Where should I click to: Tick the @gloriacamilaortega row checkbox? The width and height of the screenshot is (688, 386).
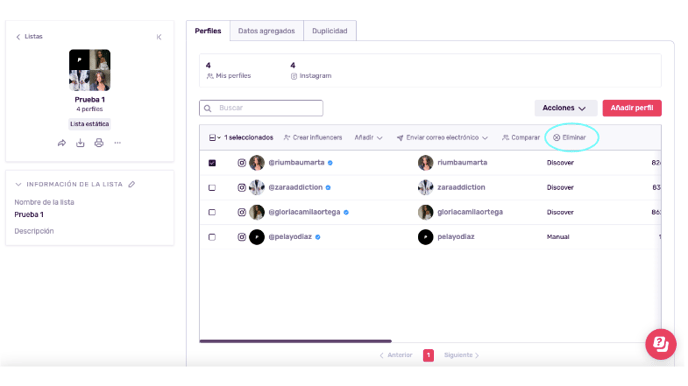click(x=212, y=212)
